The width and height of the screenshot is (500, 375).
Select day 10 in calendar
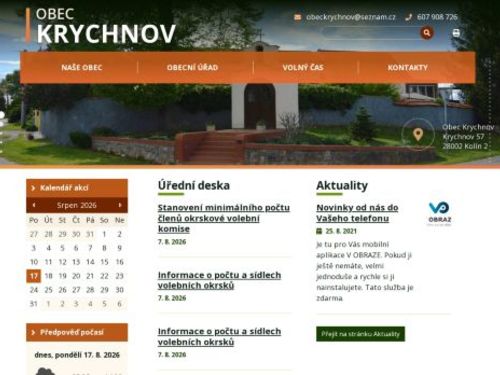(x=34, y=262)
